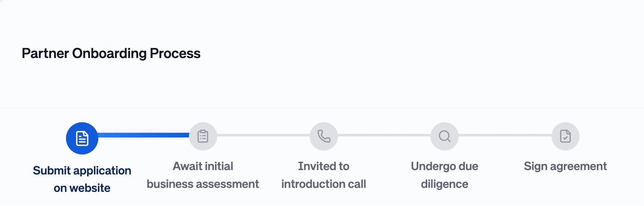Click the "Partner Onboarding Process" heading
This screenshot has height=206, width=644.
coord(111,53)
